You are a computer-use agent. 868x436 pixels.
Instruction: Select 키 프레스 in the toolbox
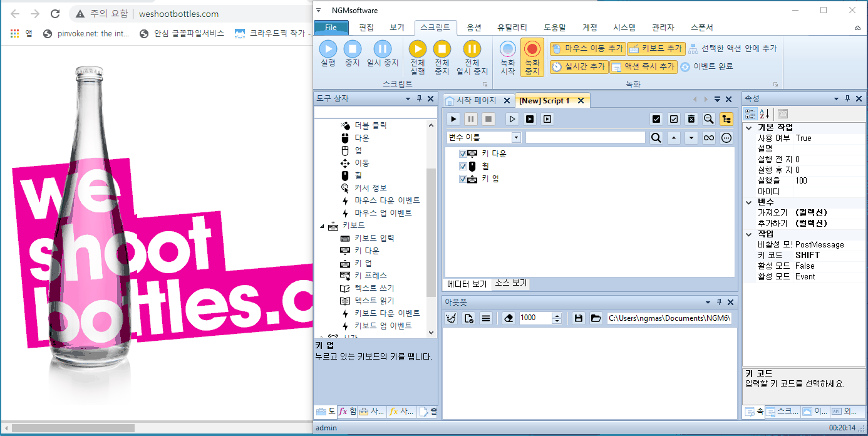371,276
